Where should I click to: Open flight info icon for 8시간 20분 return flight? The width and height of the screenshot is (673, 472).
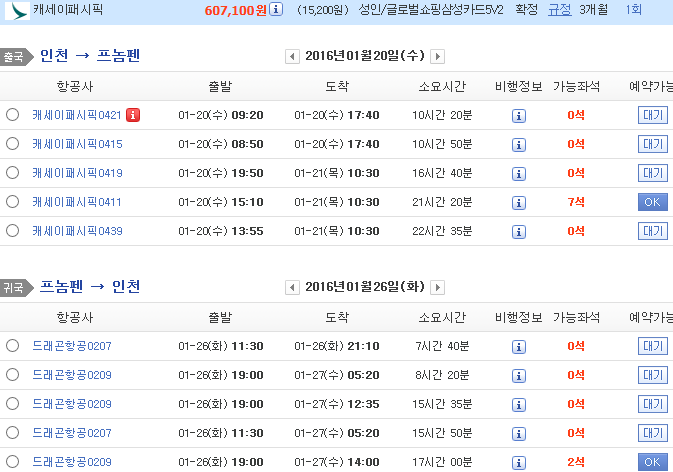pyautogui.click(x=519, y=376)
